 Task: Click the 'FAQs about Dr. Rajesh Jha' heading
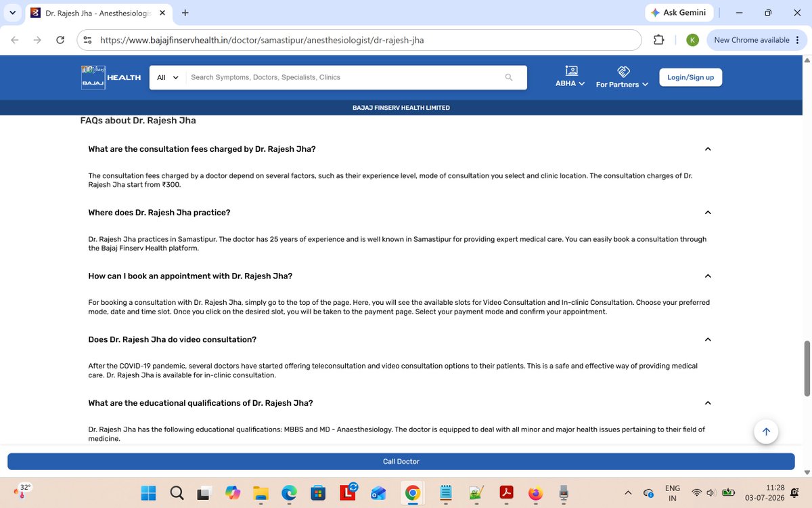[138, 121]
